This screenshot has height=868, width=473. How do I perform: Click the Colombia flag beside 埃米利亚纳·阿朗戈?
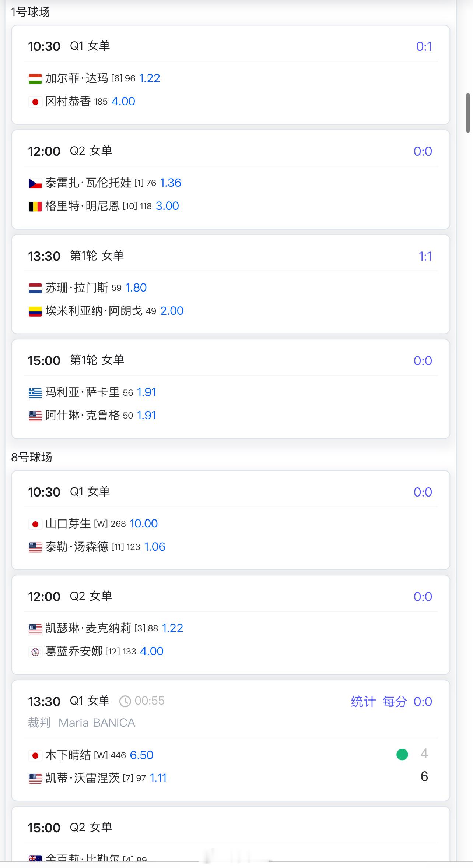[x=35, y=311]
